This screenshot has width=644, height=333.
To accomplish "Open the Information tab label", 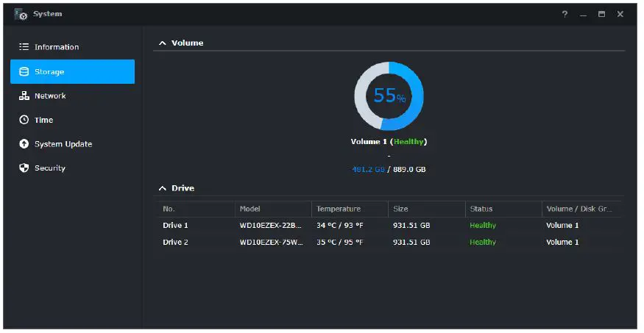I will coord(57,47).
